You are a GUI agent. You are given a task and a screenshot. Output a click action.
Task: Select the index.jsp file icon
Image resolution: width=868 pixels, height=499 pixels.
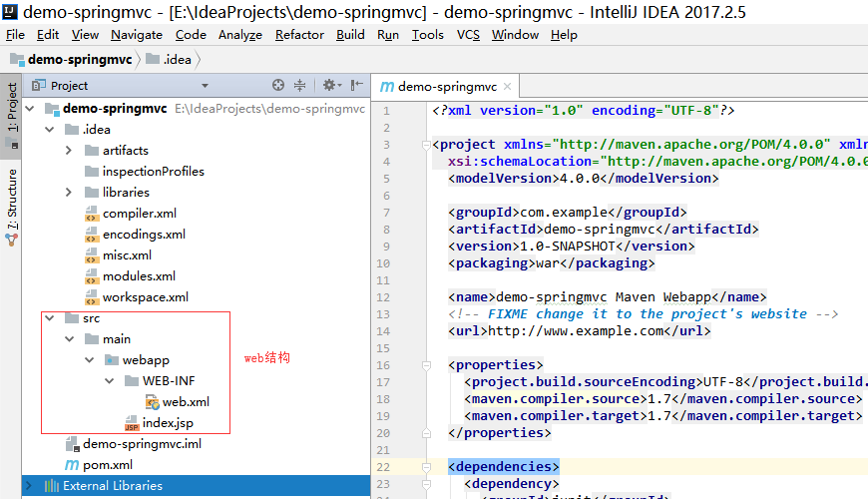[x=132, y=423]
